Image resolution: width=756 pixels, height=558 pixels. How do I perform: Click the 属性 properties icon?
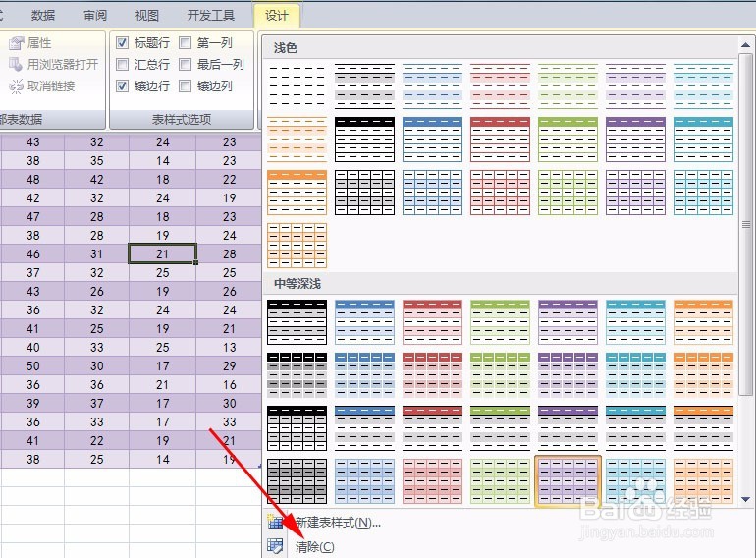[16, 43]
